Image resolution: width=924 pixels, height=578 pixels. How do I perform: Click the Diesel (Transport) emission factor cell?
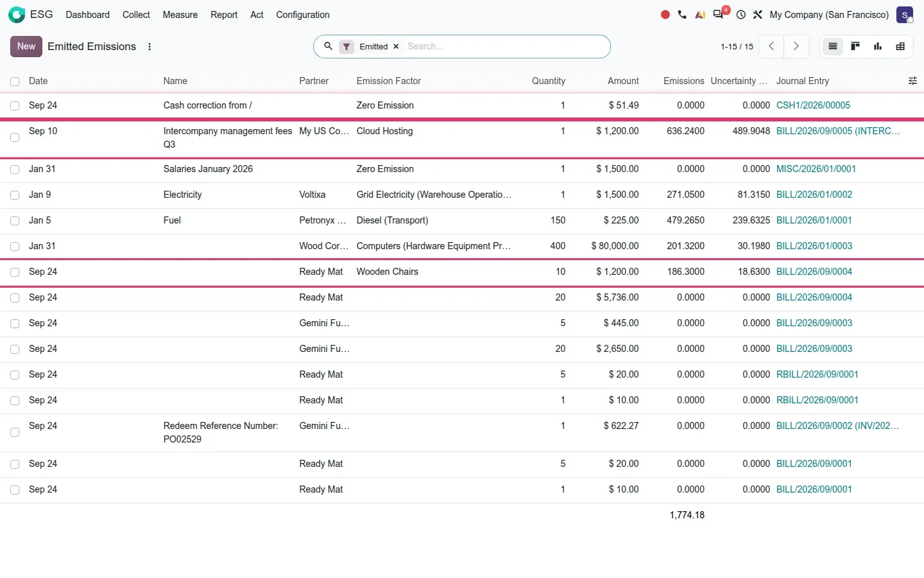coord(392,220)
